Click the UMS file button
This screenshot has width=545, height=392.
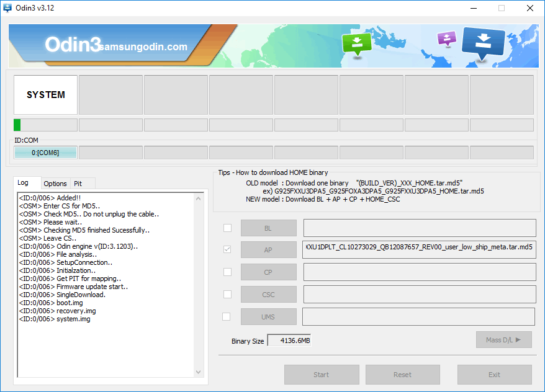269,317
